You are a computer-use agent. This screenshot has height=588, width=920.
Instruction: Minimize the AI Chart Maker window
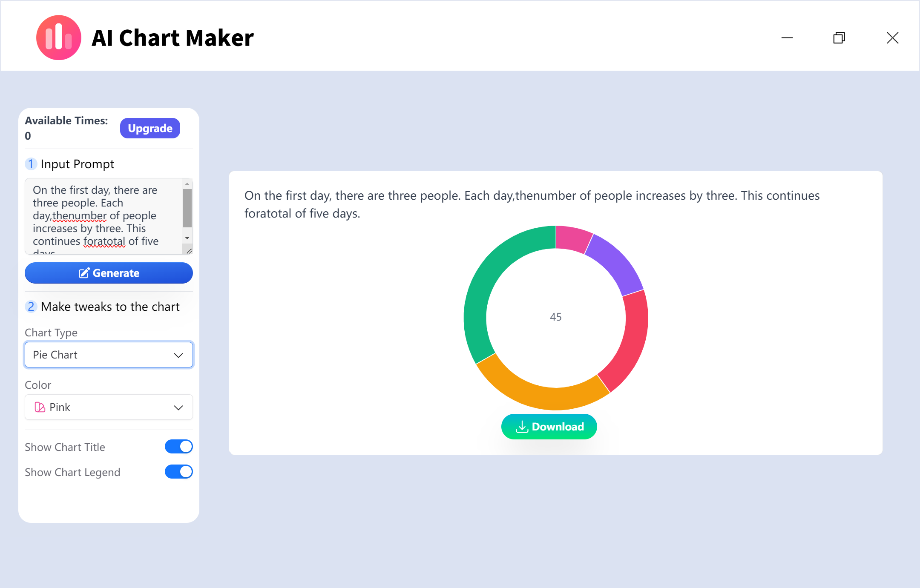(x=787, y=38)
